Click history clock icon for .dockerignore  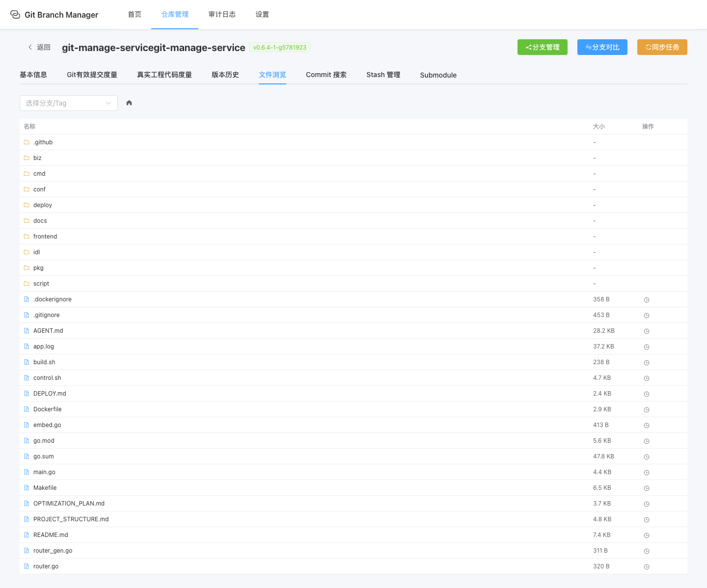coord(647,300)
